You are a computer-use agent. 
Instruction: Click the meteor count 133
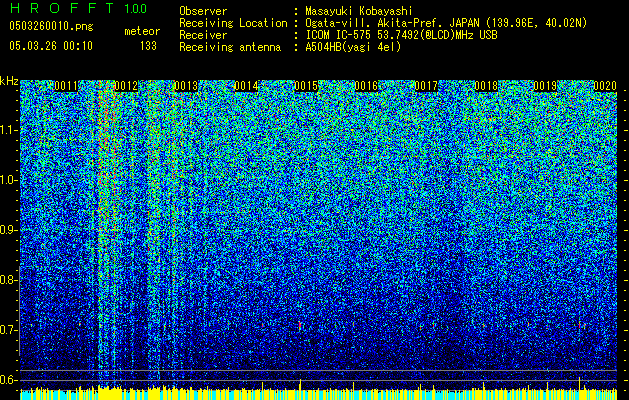click(x=148, y=46)
